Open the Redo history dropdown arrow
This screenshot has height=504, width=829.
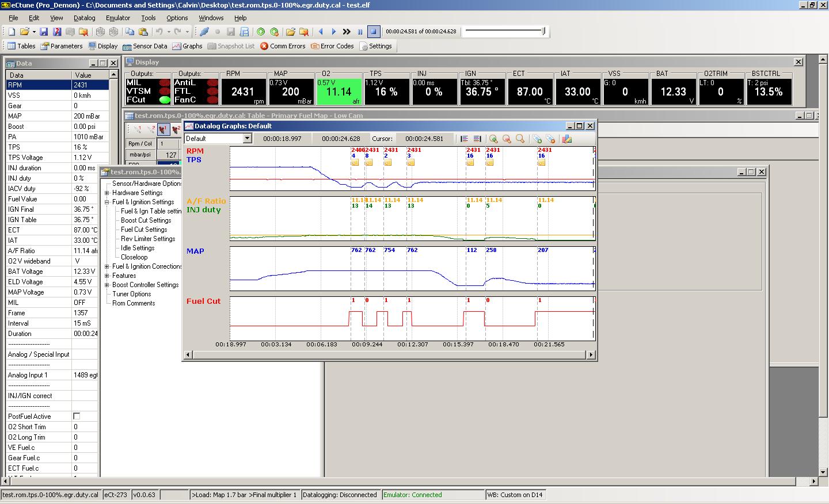click(x=187, y=32)
